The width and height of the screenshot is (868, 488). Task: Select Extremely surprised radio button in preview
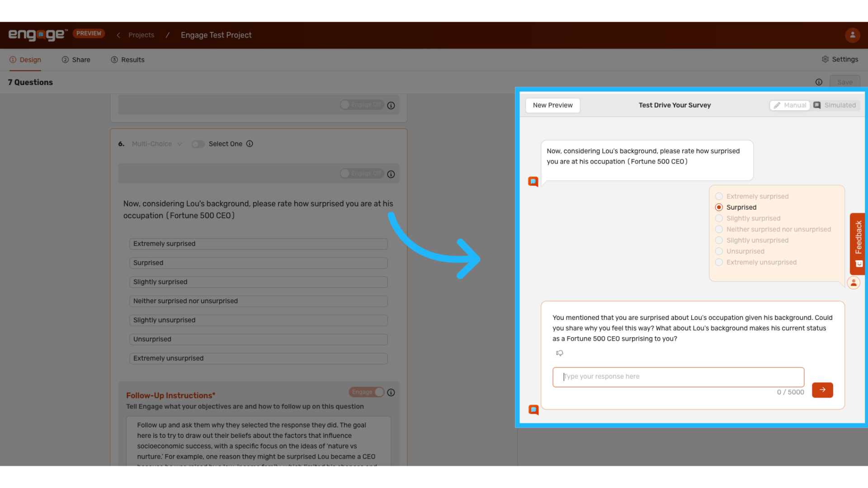719,196
